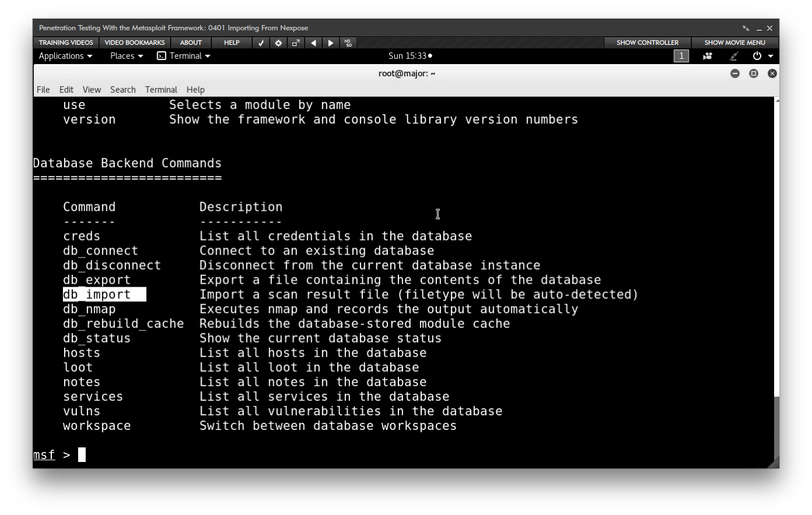
Task: Open the File menu in terminal
Action: [43, 90]
